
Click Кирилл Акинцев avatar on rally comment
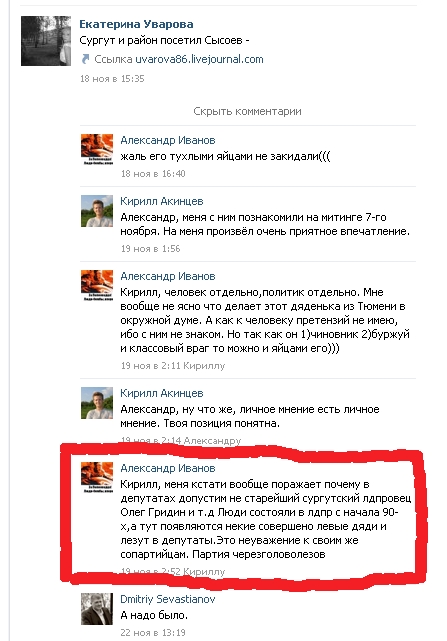[97, 211]
